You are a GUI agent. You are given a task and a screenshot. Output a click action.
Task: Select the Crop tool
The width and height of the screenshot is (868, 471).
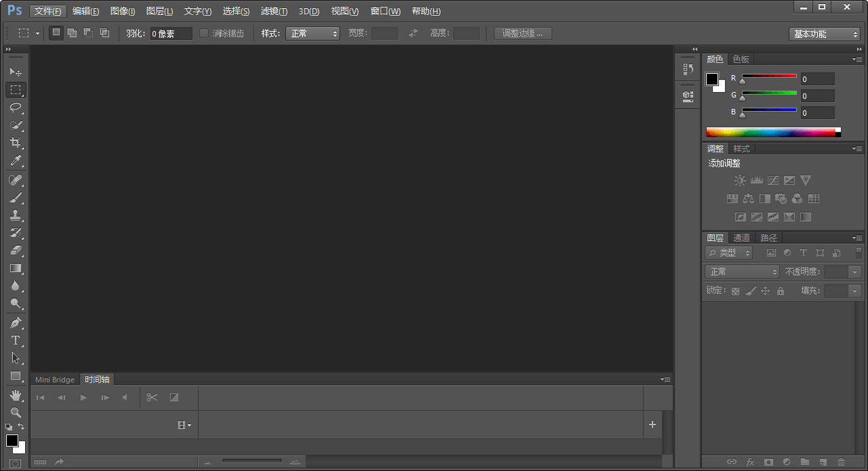click(x=16, y=142)
